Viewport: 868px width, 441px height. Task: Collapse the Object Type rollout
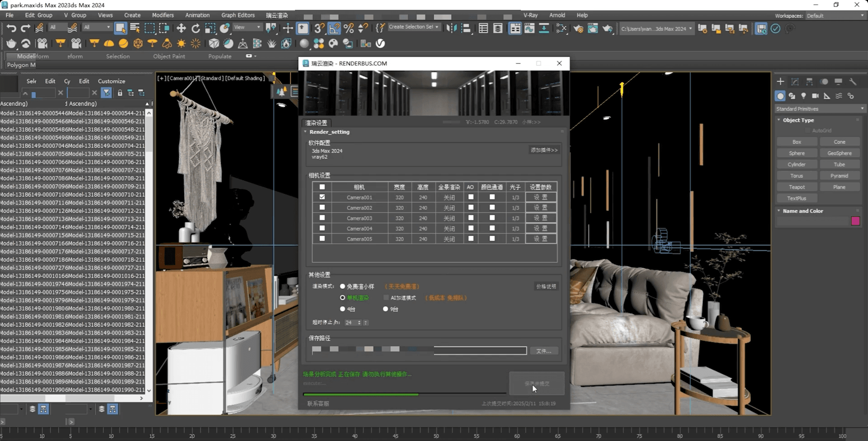click(x=798, y=120)
